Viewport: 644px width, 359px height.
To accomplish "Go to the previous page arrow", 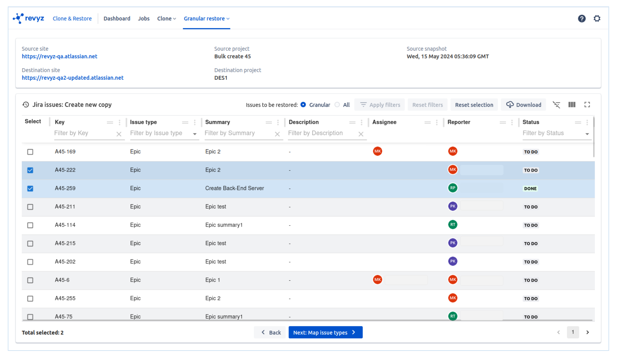I will click(559, 332).
